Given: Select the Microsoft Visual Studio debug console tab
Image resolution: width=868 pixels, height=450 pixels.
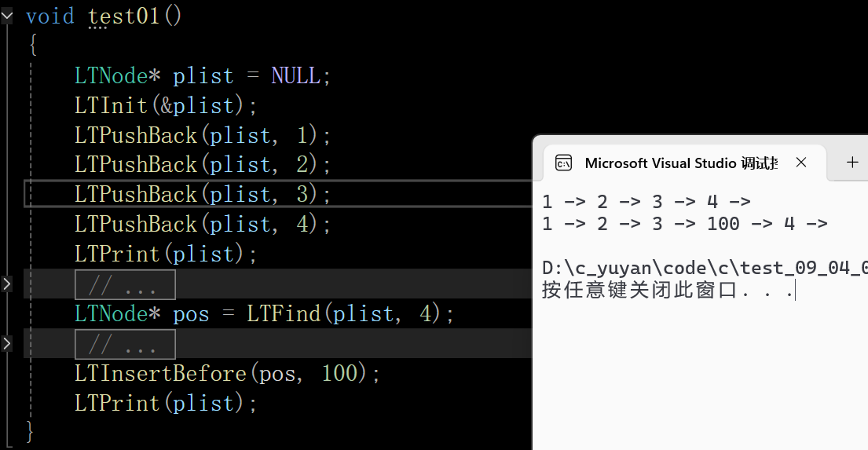Looking at the screenshot, I should click(685, 163).
